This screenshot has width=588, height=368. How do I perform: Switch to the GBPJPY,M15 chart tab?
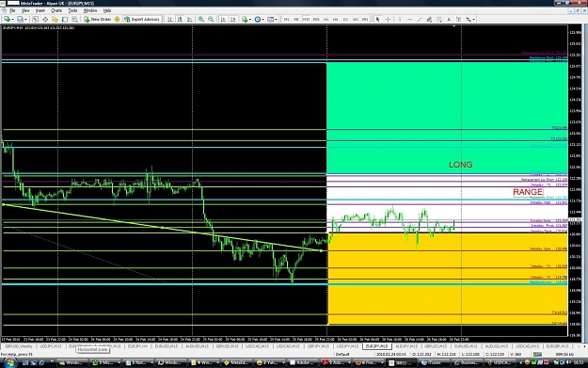318,346
